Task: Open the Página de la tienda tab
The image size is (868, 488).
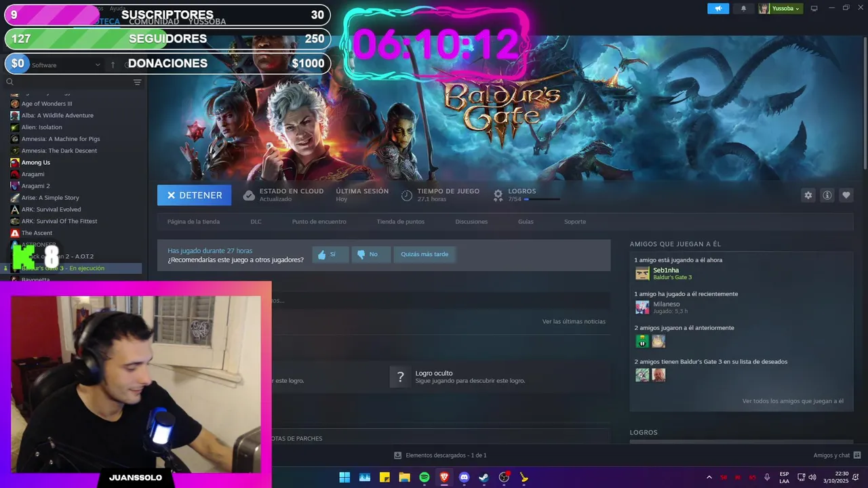Action: 193,222
